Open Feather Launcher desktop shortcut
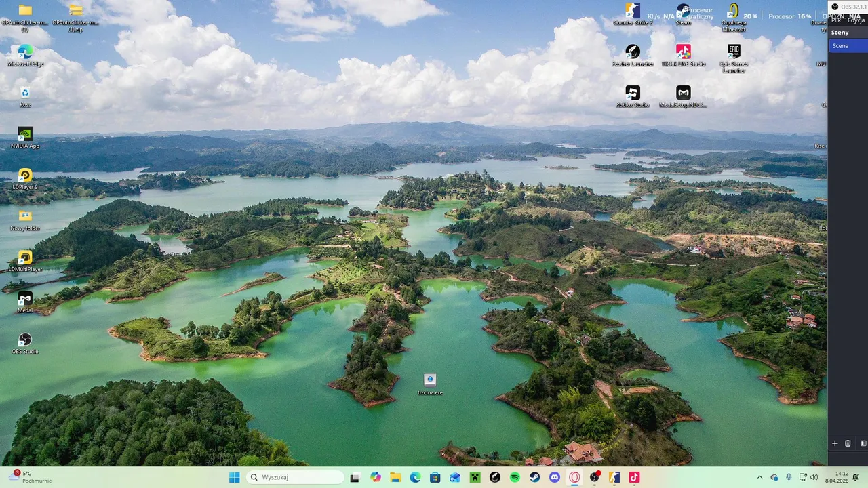Viewport: 868px width, 488px height. click(x=632, y=55)
